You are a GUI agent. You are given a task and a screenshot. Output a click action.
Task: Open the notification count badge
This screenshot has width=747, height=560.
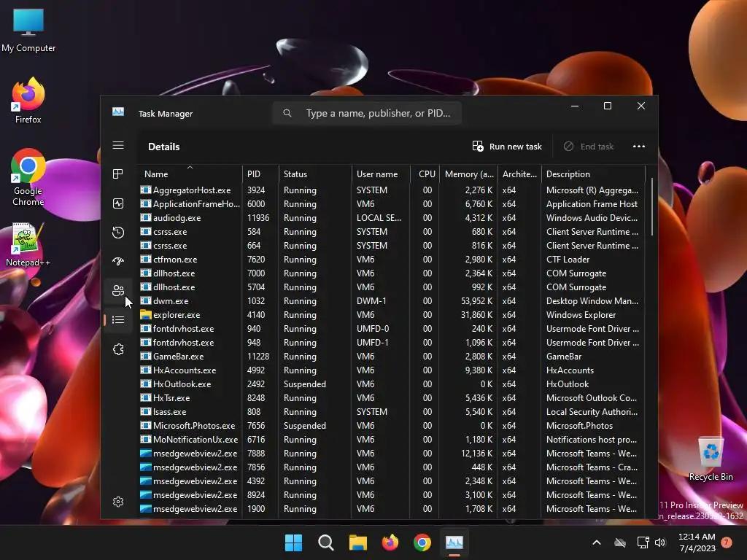[727, 542]
